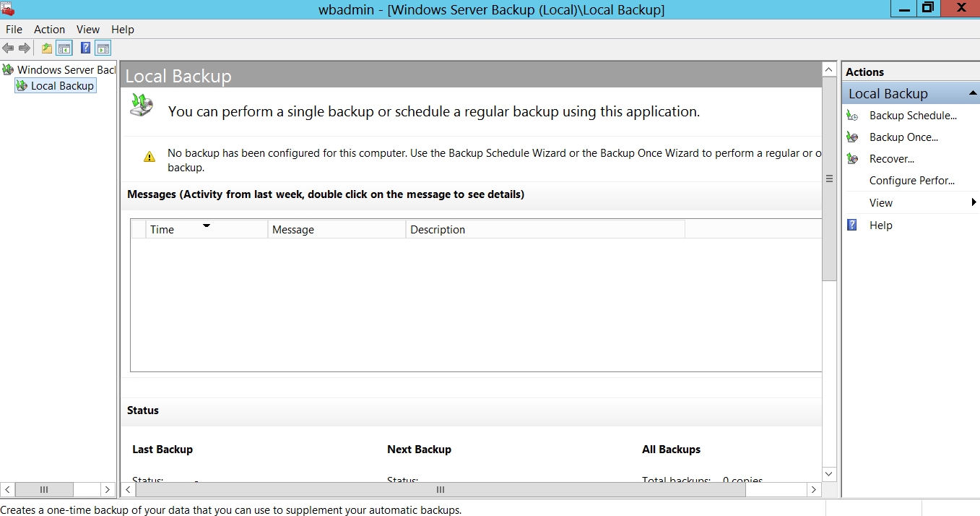Select Local Backup in the console tree
980x516 pixels.
[x=62, y=86]
